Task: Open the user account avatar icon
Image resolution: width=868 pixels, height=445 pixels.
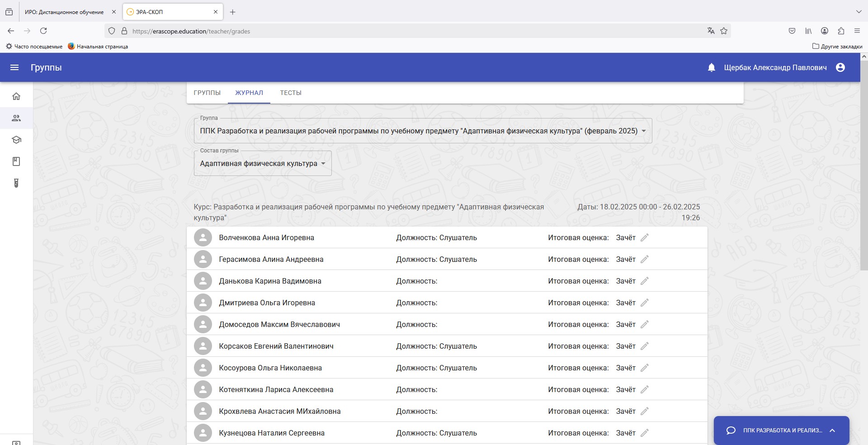Action: [840, 67]
